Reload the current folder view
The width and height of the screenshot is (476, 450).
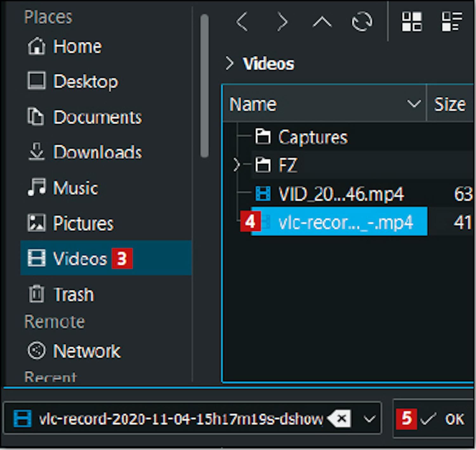tap(362, 22)
